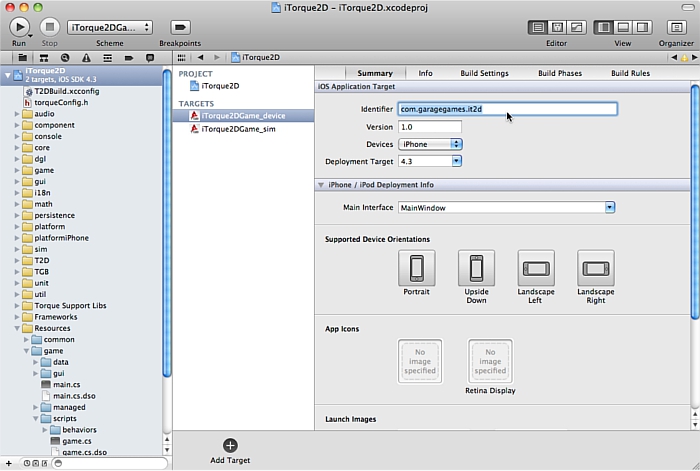This screenshot has width=700, height=471.
Task: Click the Add Target plus icon
Action: point(230,445)
